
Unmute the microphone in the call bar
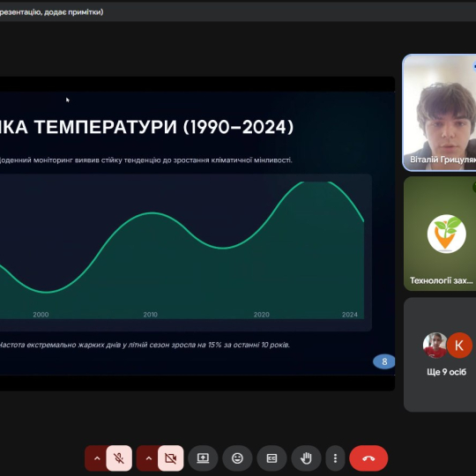(x=119, y=458)
